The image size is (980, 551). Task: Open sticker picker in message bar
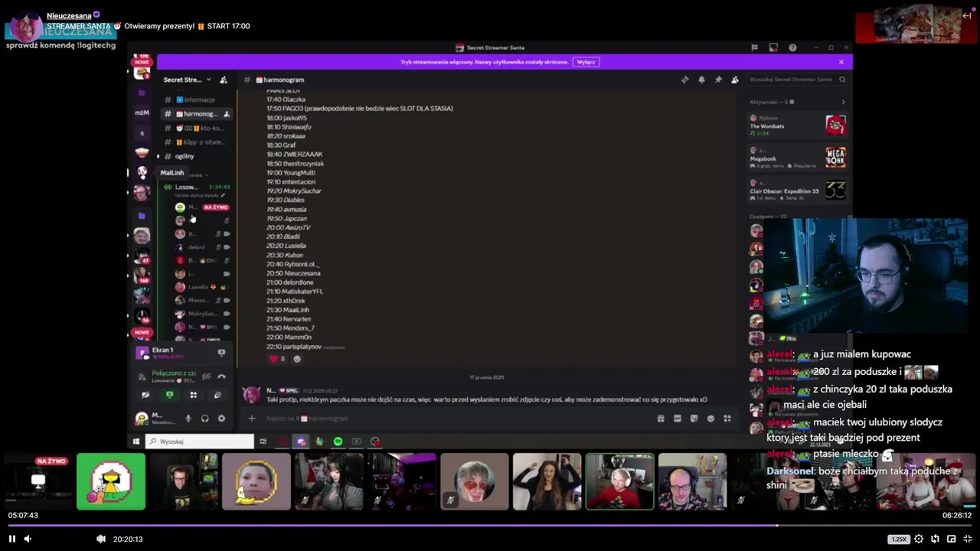pos(694,418)
